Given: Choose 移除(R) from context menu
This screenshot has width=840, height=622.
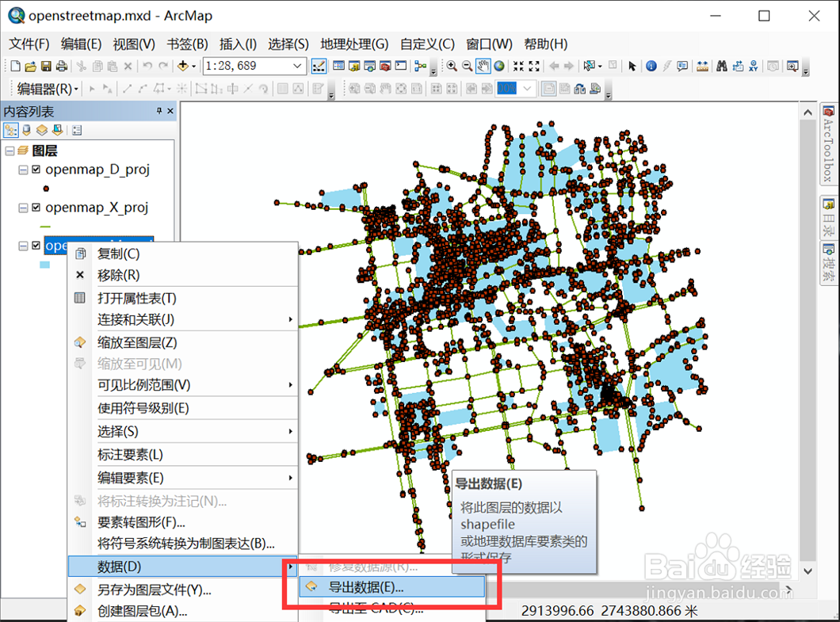Looking at the screenshot, I should click(x=183, y=275).
